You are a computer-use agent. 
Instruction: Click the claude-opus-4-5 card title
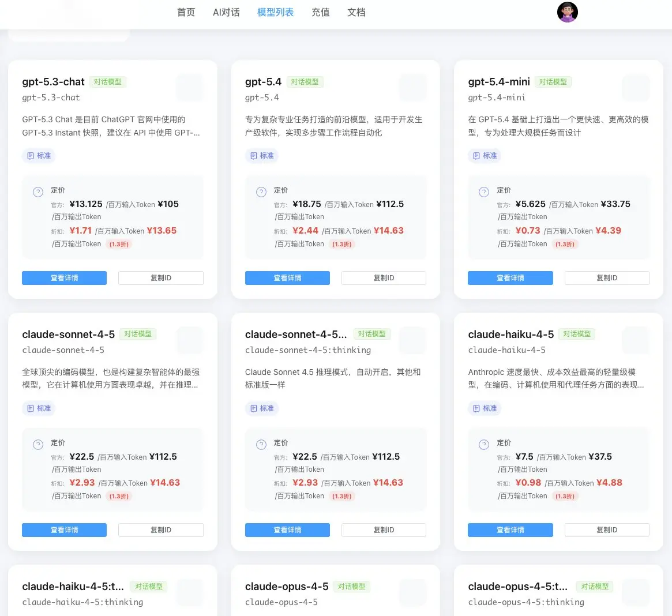point(287,587)
